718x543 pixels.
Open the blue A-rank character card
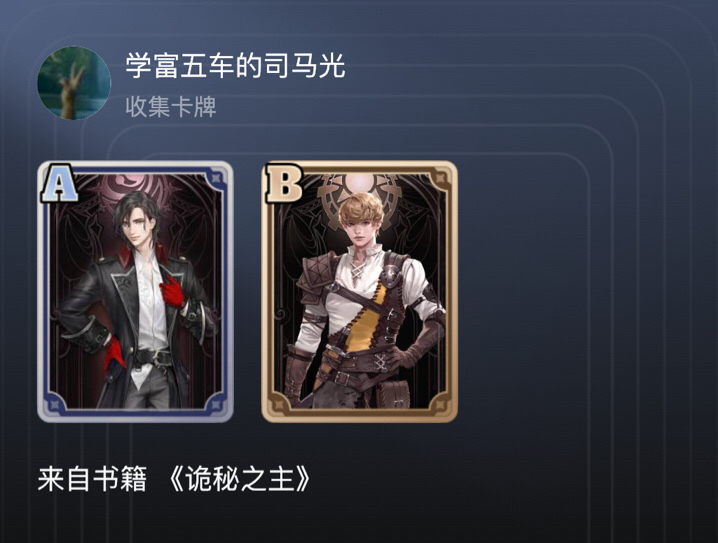click(135, 291)
